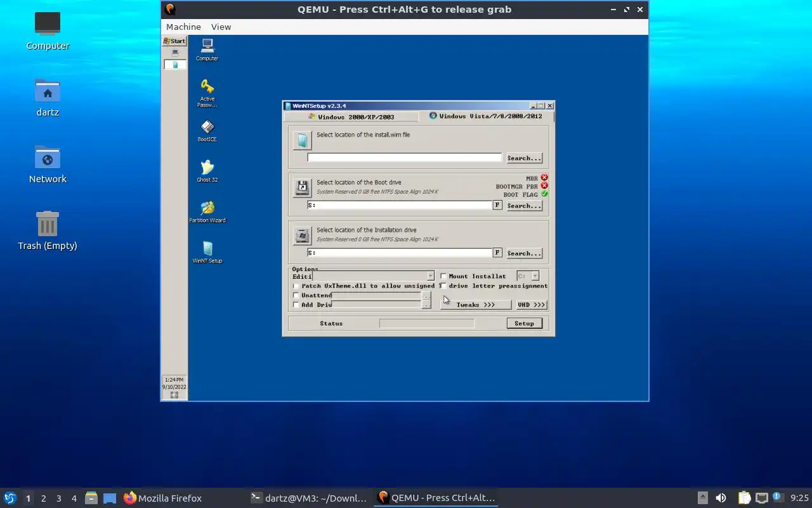Click Search for install.wim file
Viewport: 812px width, 508px height.
click(x=524, y=158)
